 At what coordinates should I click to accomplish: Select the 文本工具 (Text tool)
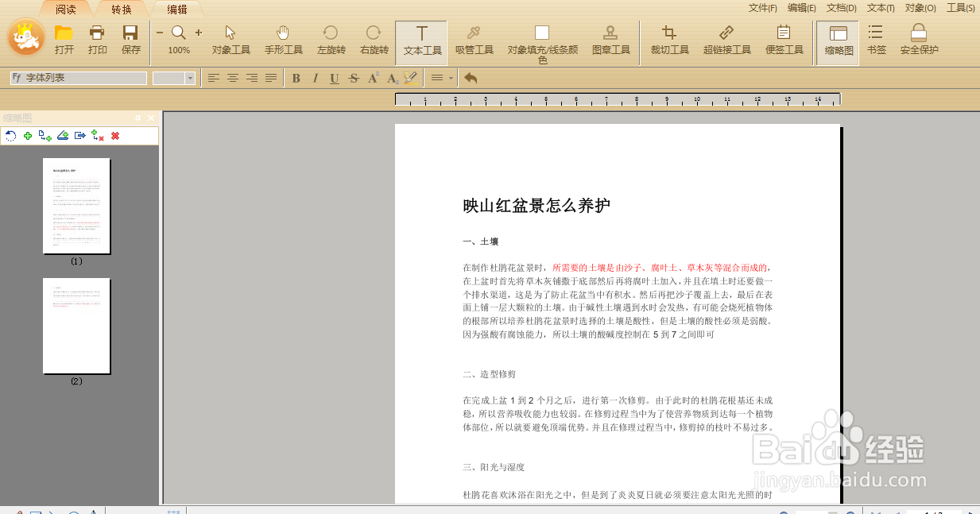pyautogui.click(x=420, y=41)
